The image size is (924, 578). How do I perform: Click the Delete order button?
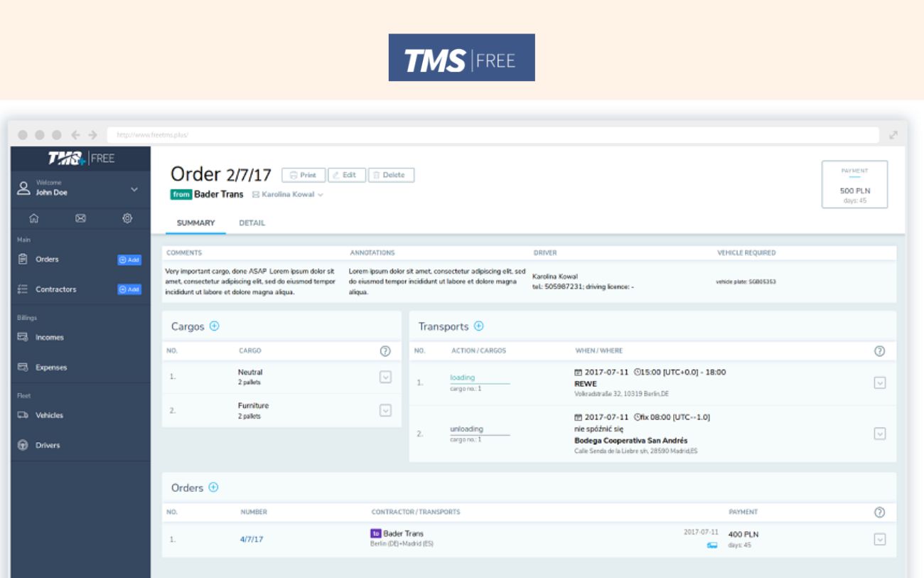[x=391, y=175]
